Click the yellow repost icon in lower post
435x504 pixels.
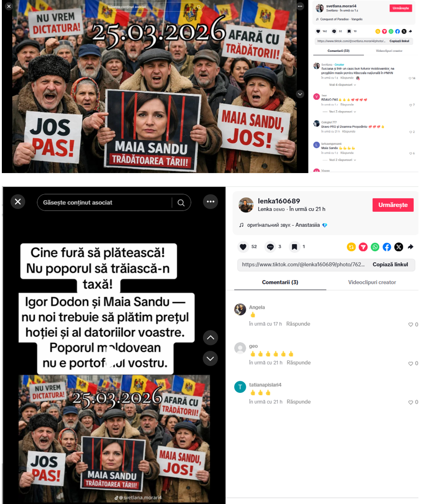pos(351,247)
